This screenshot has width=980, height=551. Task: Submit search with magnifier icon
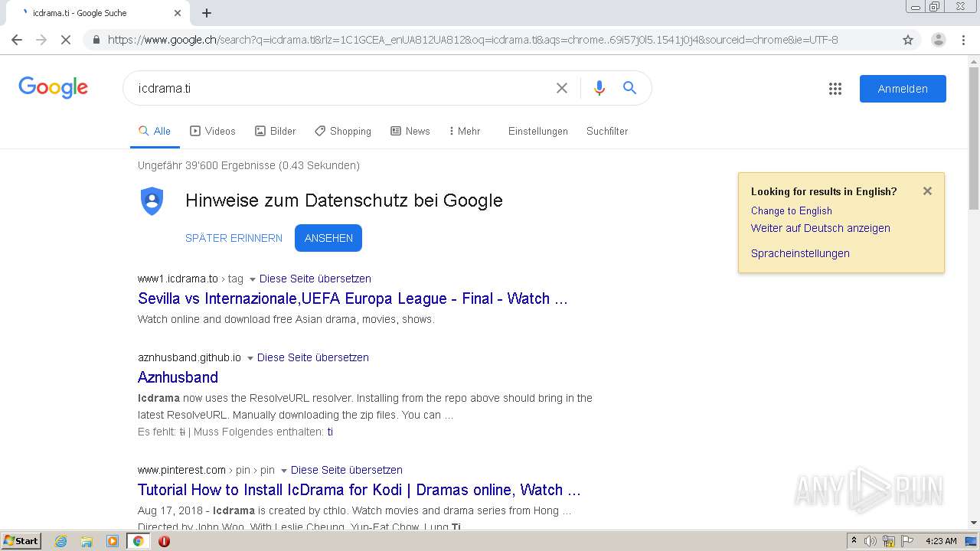(629, 88)
